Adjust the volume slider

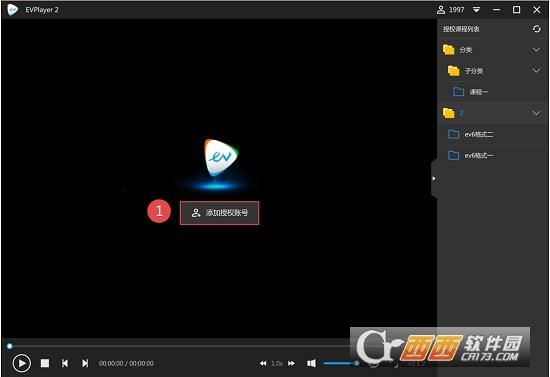click(x=341, y=363)
